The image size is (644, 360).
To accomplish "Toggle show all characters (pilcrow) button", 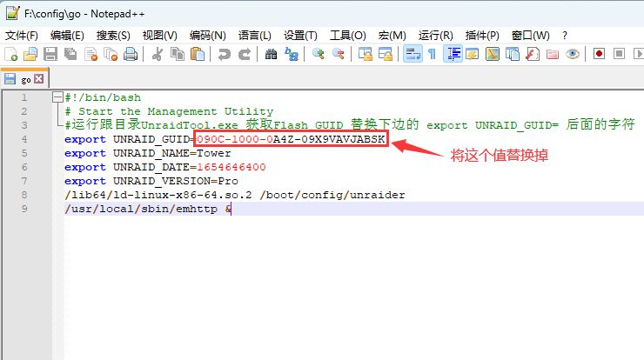I will (431, 54).
